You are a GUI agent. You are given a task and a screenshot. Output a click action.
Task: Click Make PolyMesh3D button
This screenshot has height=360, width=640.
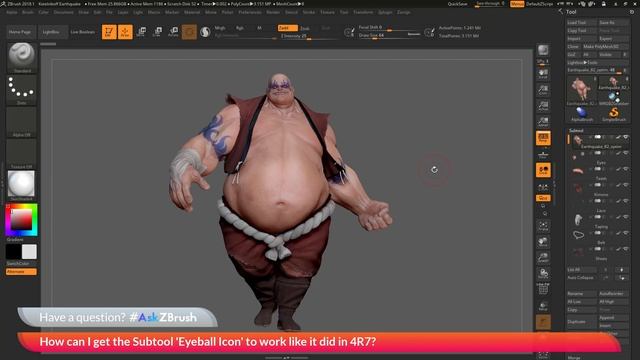pos(605,47)
